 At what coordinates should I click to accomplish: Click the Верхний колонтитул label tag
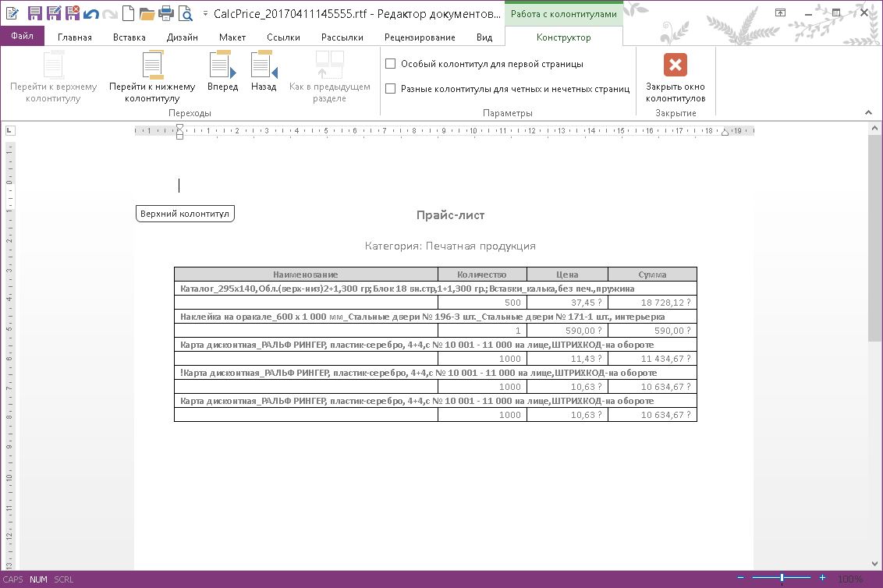(185, 214)
